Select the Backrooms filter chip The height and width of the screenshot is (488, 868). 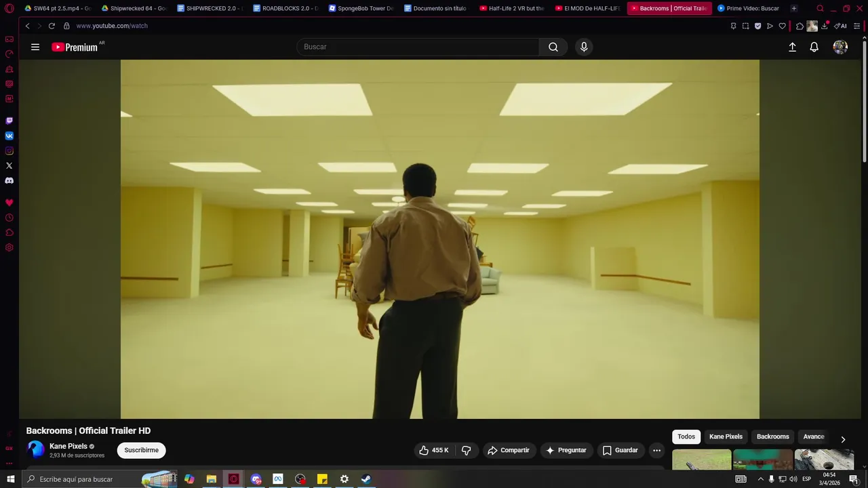[x=772, y=436]
